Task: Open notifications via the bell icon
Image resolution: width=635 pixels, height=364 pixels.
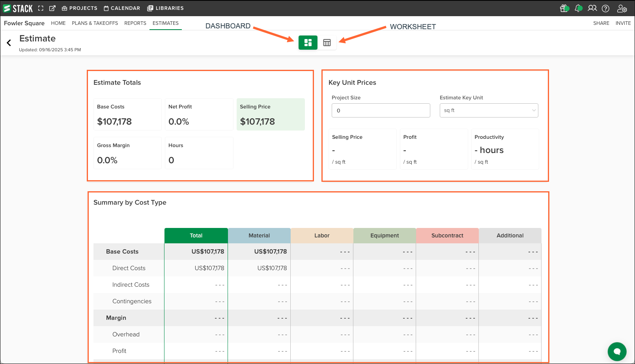Action: tap(578, 8)
